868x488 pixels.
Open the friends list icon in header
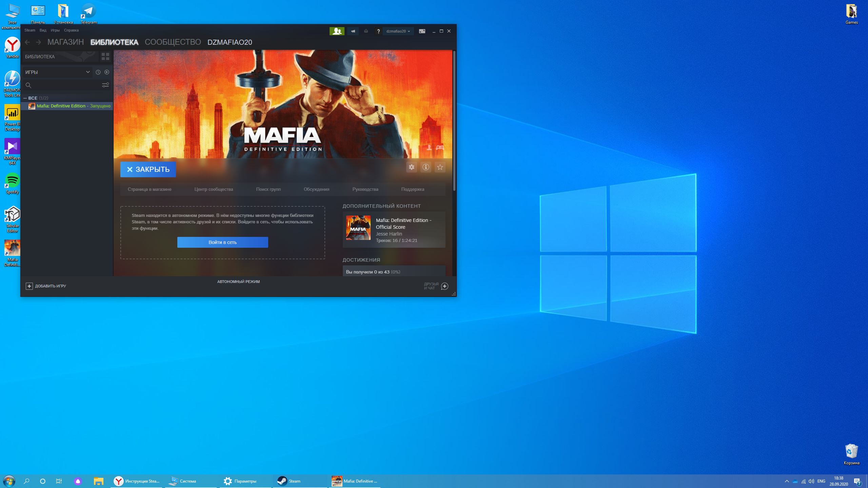click(x=337, y=31)
